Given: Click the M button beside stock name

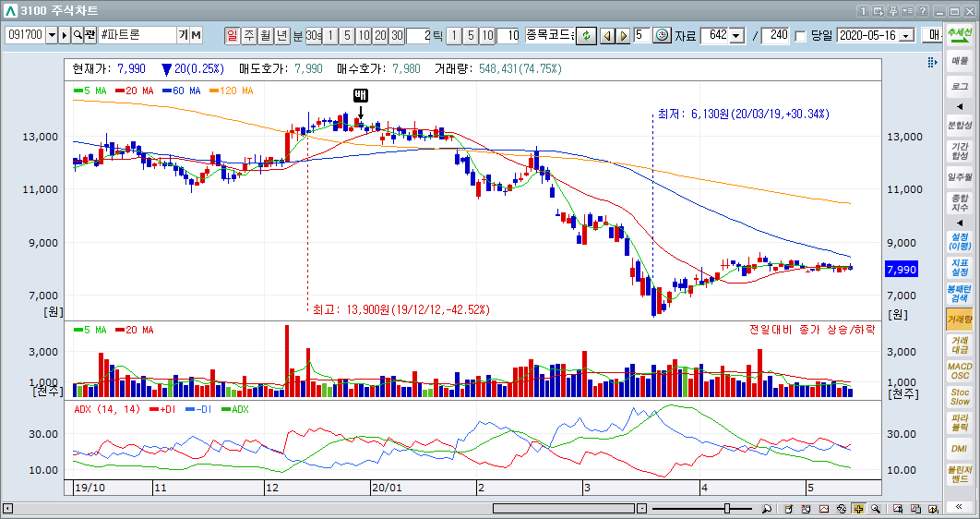Looking at the screenshot, I should tap(197, 35).
